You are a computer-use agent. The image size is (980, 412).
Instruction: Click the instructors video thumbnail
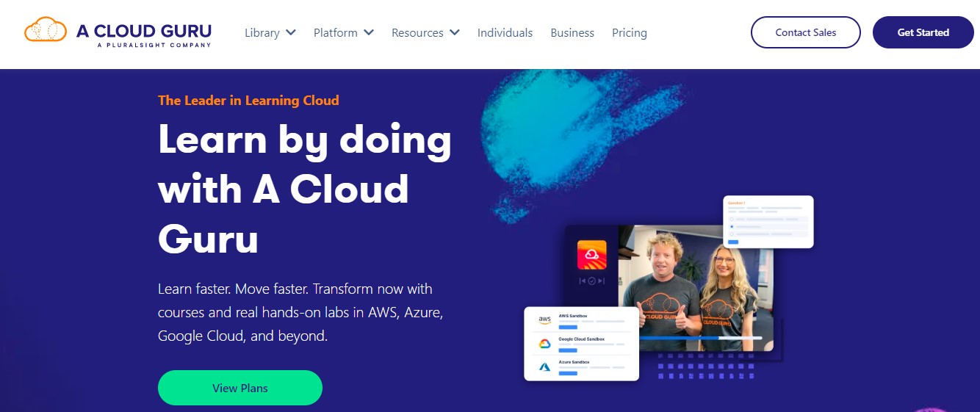[x=696, y=287]
